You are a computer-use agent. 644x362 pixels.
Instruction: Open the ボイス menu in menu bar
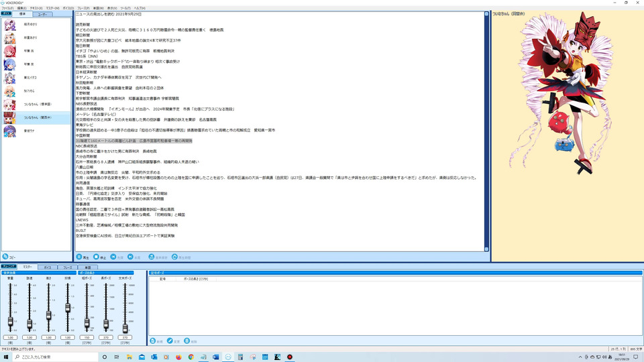68,8
